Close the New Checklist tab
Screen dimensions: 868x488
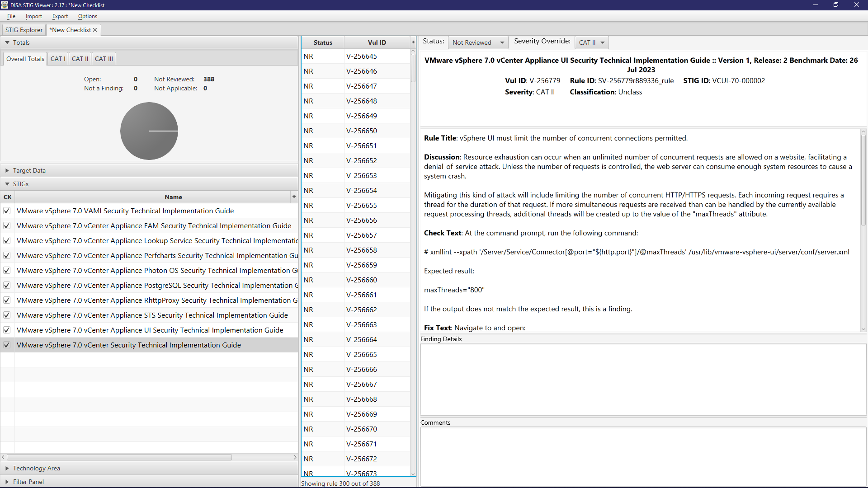(95, 30)
